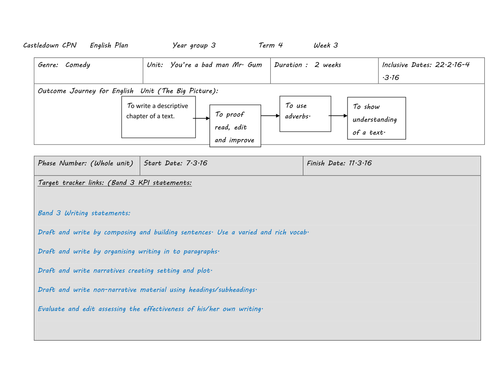The width and height of the screenshot is (500, 386).
Task: Select the 'To show understanding of a text' box
Action: 376,118
